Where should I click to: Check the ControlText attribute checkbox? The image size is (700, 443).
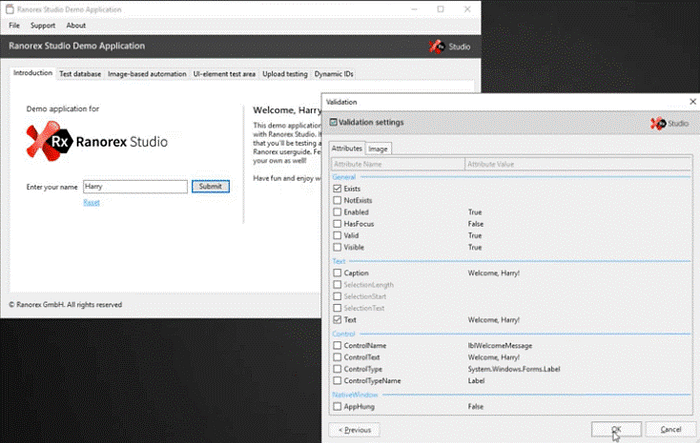click(337, 357)
